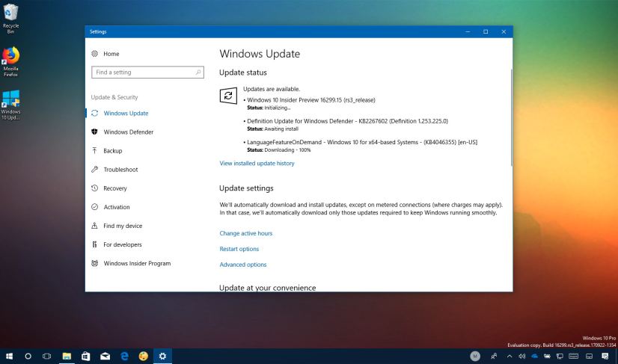This screenshot has width=618, height=364.
Task: Expand hidden system tray icons
Action: point(510,356)
